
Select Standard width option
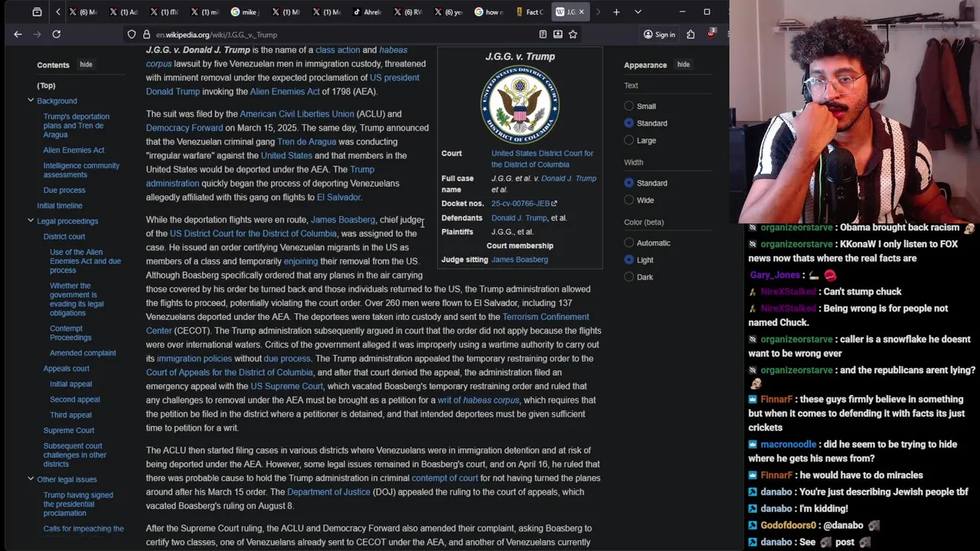coord(629,183)
